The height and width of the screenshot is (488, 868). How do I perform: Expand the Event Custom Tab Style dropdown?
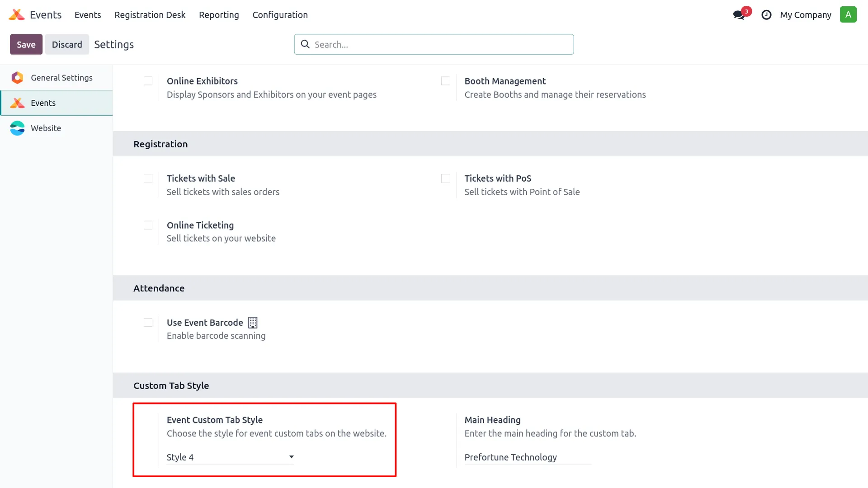pyautogui.click(x=230, y=457)
